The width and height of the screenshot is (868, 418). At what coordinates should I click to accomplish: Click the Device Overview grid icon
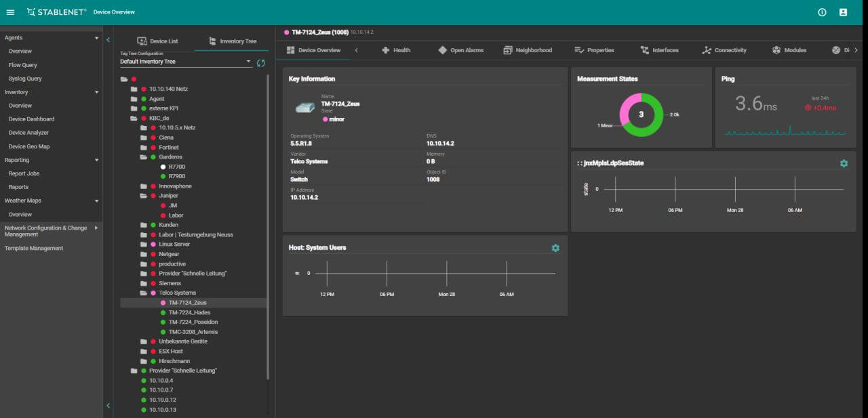tap(291, 50)
